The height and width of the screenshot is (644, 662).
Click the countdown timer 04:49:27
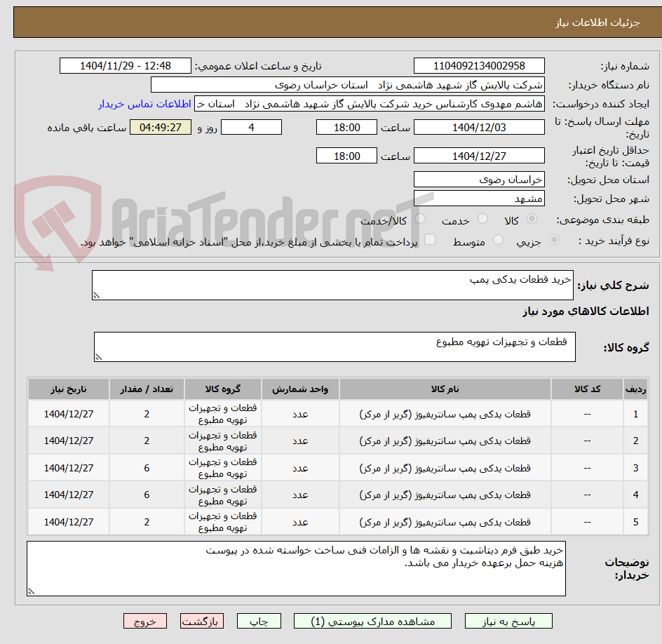pos(161,127)
